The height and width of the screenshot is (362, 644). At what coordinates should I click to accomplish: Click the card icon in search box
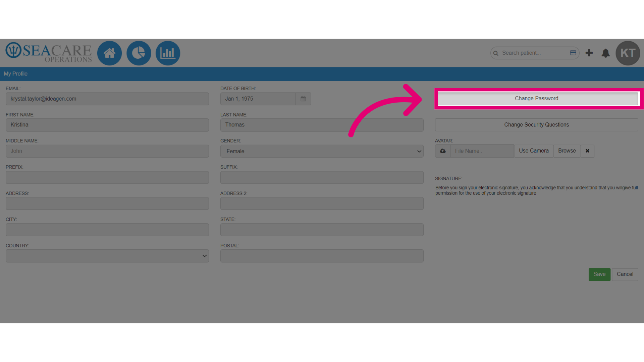coord(573,53)
